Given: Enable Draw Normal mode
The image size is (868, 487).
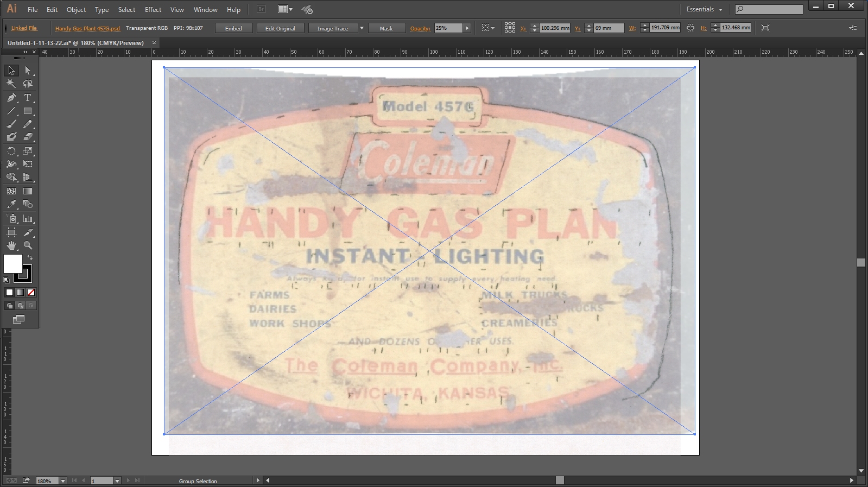Looking at the screenshot, I should tap(9, 306).
